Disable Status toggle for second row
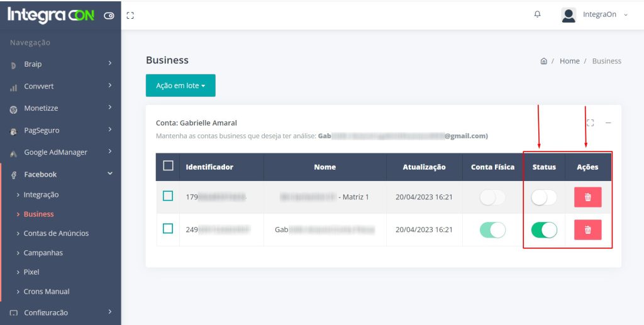This screenshot has width=644, height=325. click(x=544, y=230)
